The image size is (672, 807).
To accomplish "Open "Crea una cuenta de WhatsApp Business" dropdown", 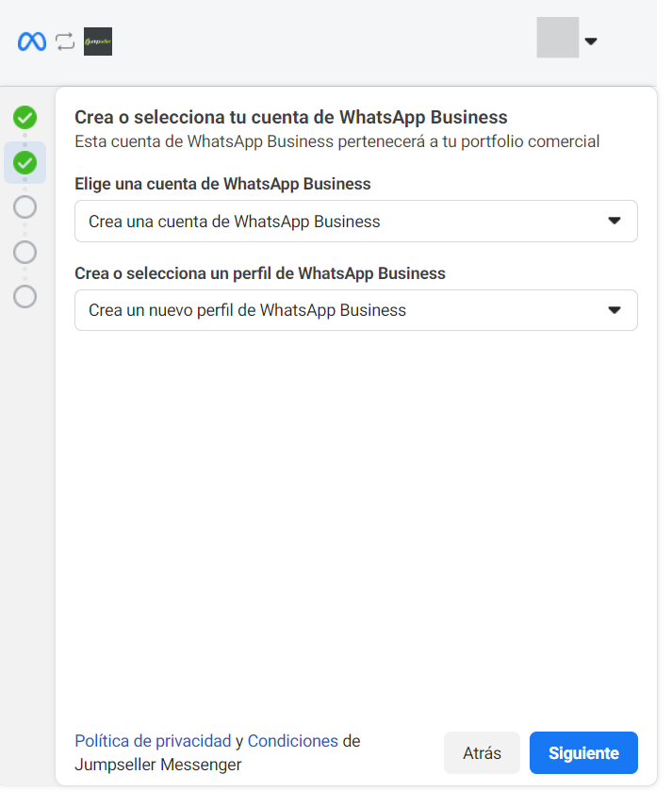I will tap(356, 222).
